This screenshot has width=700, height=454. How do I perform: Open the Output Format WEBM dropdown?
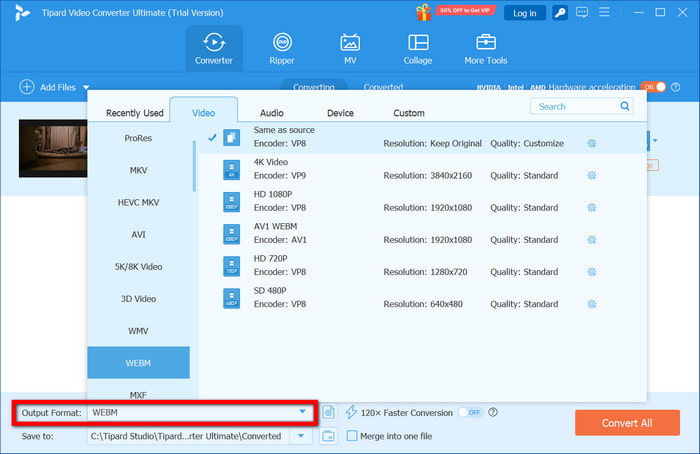point(199,412)
